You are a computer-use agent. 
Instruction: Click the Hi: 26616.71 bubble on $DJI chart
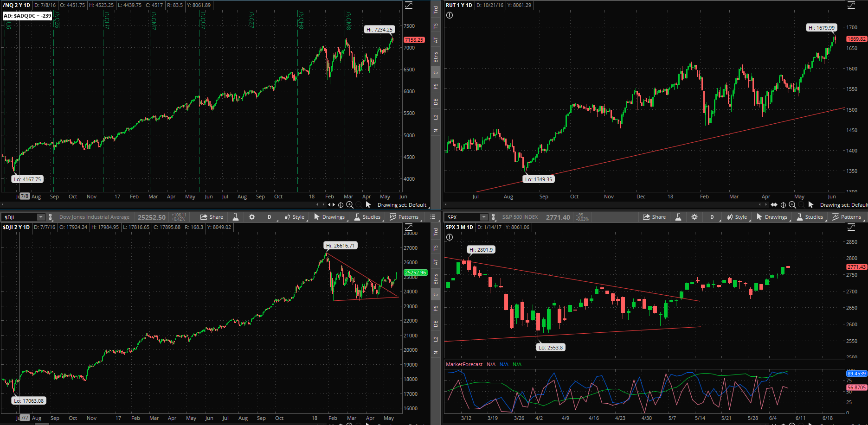pos(340,246)
